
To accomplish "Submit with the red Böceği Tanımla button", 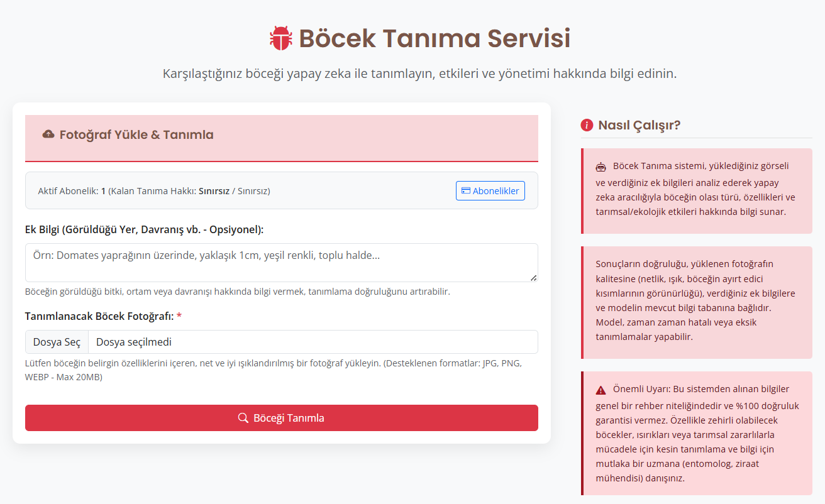I will [x=281, y=418].
